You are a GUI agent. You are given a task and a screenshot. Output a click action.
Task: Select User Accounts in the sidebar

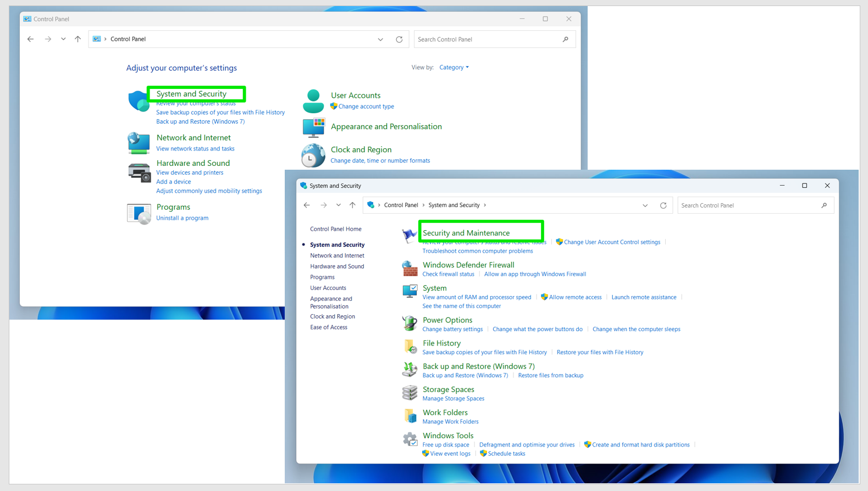pyautogui.click(x=328, y=288)
